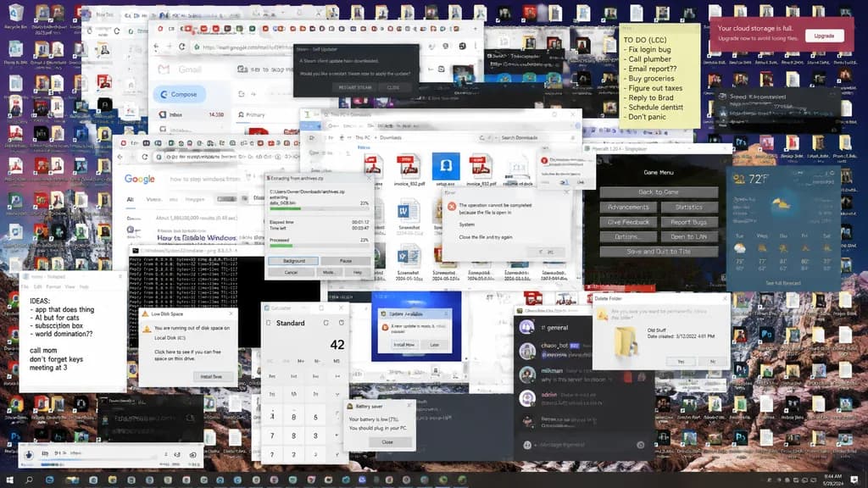868x488 pixels.
Task: Open Statistics in Minecraft Game Menu
Action: coord(688,207)
